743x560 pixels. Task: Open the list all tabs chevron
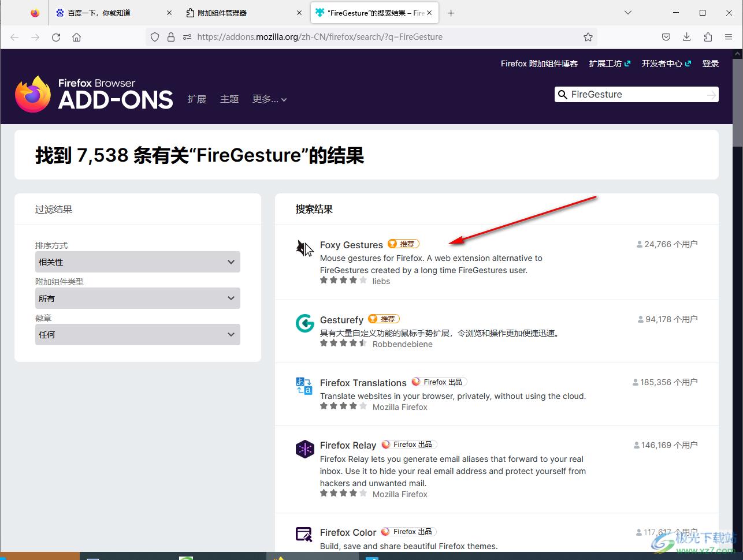point(628,13)
